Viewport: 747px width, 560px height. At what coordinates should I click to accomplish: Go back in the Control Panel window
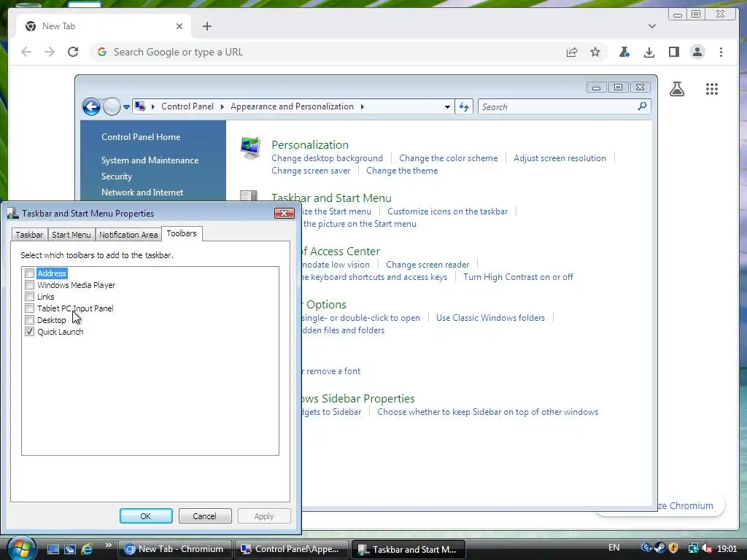click(91, 106)
